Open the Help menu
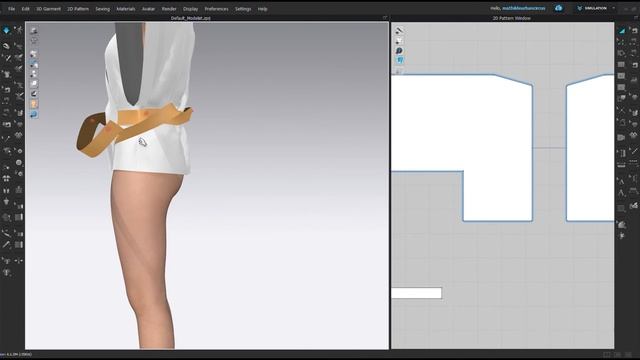640x360 pixels. 262,9
